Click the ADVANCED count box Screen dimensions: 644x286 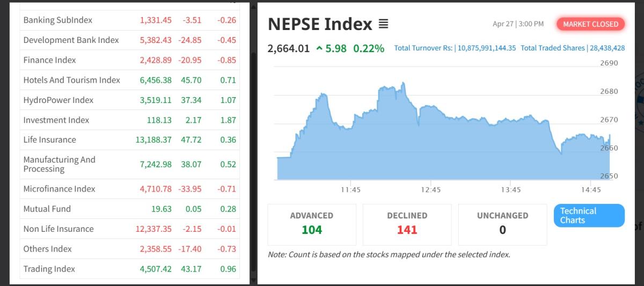tap(311, 224)
